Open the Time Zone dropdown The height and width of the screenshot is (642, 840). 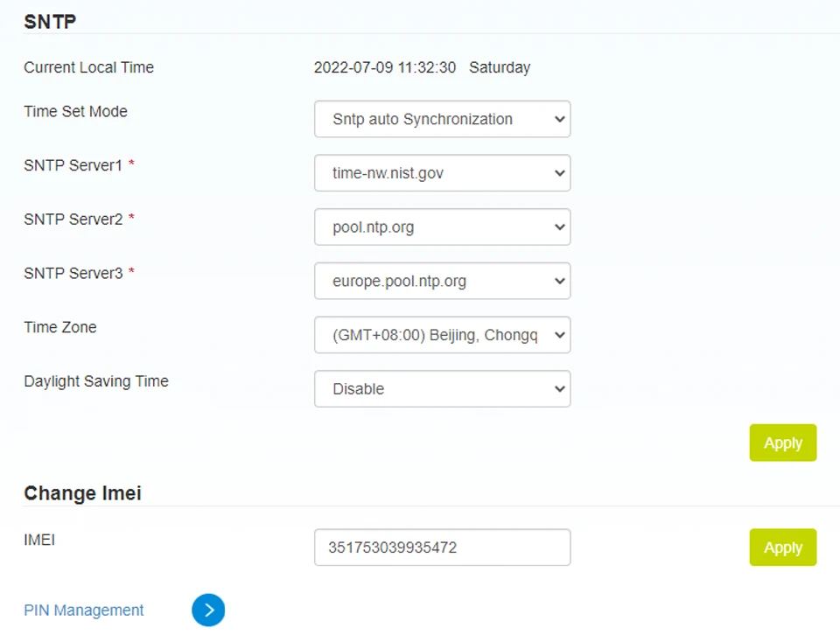click(443, 335)
